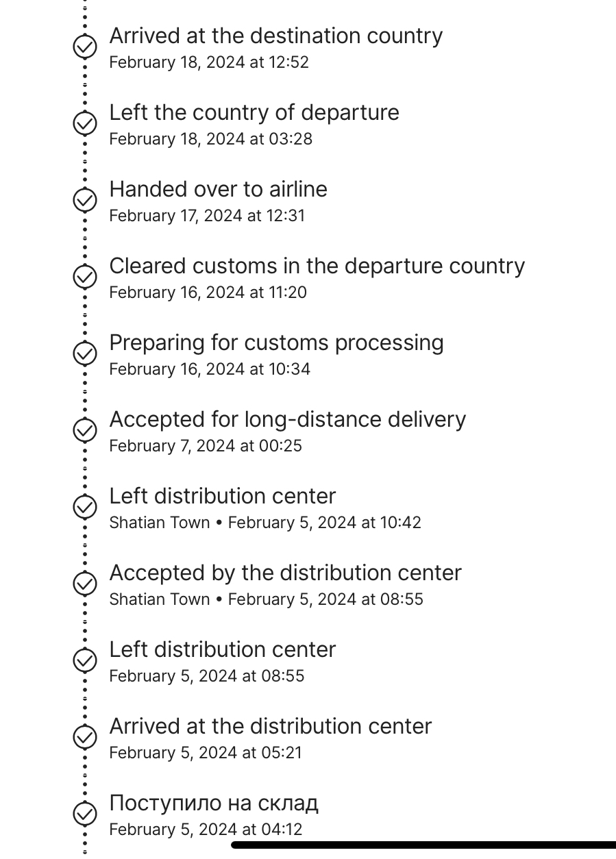
Task: Click the Preparing for customs processing title
Action: pyautogui.click(x=277, y=343)
